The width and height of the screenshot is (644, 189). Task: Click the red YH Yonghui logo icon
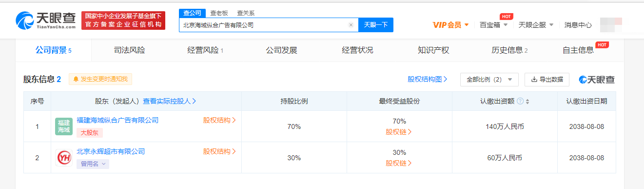pos(64,158)
